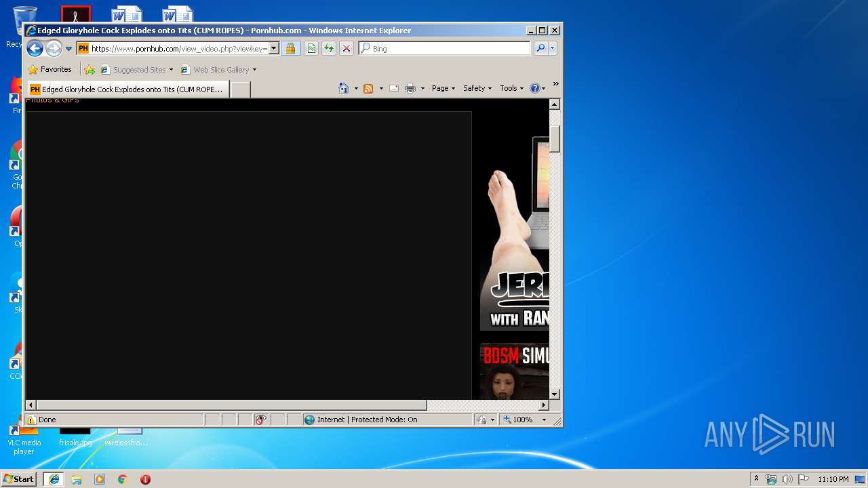Click the vertical scrollbar thumb
This screenshot has width=868, height=488.
(554, 138)
